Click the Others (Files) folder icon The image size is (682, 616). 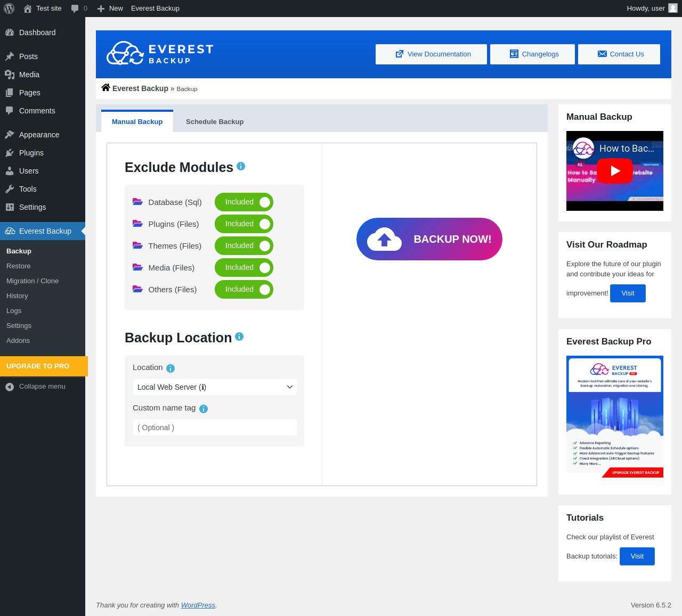pos(137,289)
